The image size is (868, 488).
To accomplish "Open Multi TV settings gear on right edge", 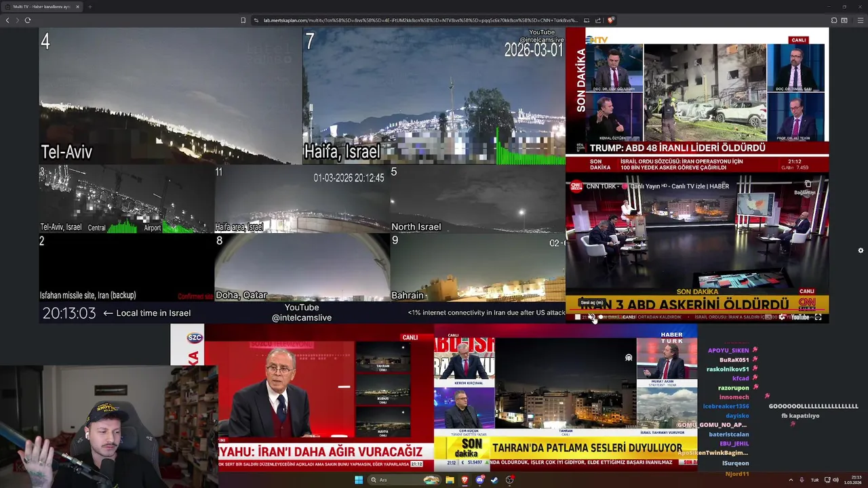I will click(x=861, y=250).
